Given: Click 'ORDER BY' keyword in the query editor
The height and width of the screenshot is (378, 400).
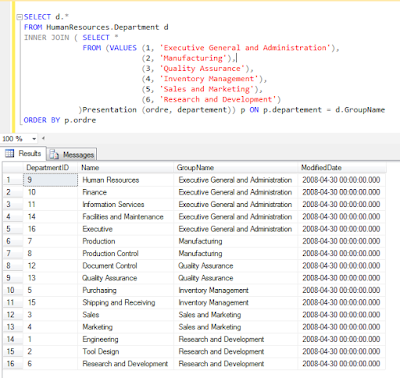Looking at the screenshot, I should point(42,120).
